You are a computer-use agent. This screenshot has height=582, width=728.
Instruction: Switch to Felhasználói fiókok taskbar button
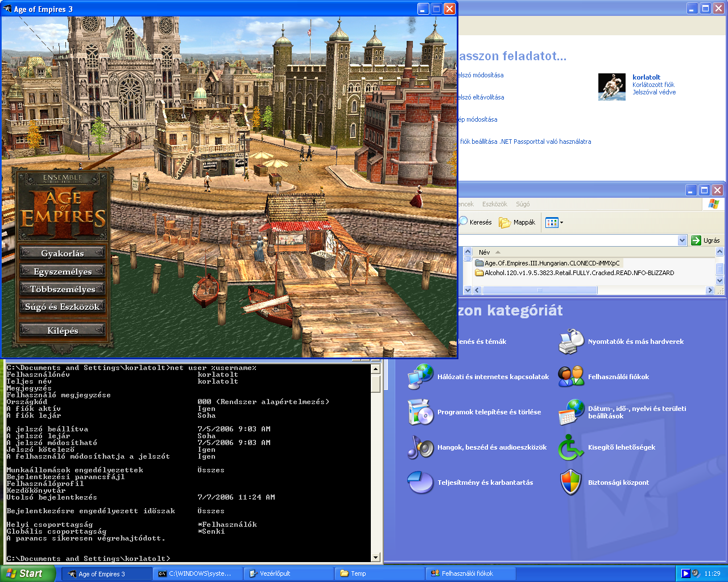click(x=471, y=573)
